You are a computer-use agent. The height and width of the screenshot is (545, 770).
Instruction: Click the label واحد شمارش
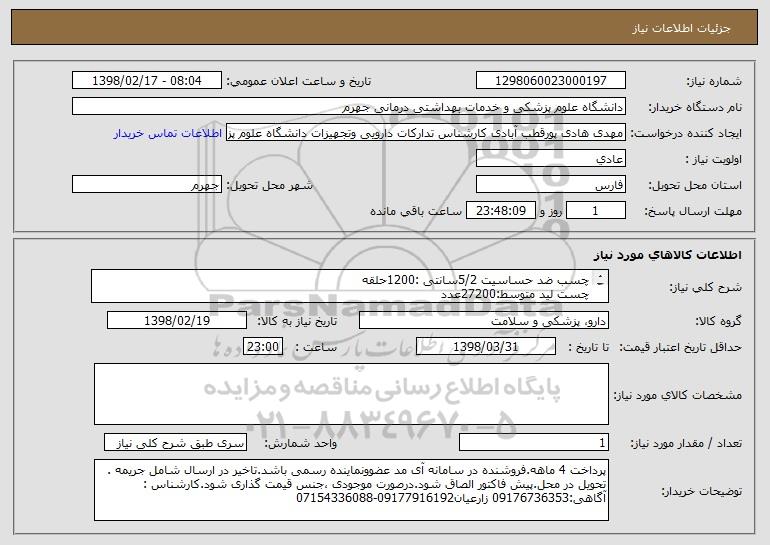pyautogui.click(x=301, y=443)
